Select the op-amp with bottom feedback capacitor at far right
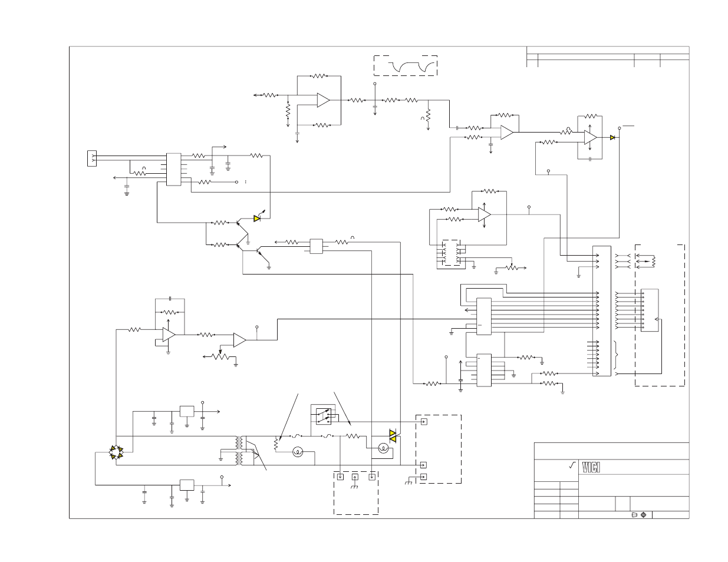The image size is (728, 562). [x=590, y=137]
